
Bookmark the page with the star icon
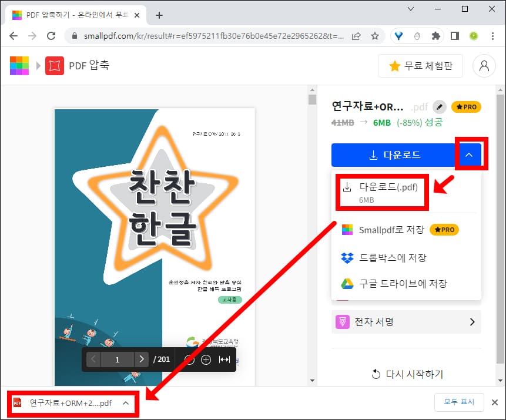coord(374,36)
